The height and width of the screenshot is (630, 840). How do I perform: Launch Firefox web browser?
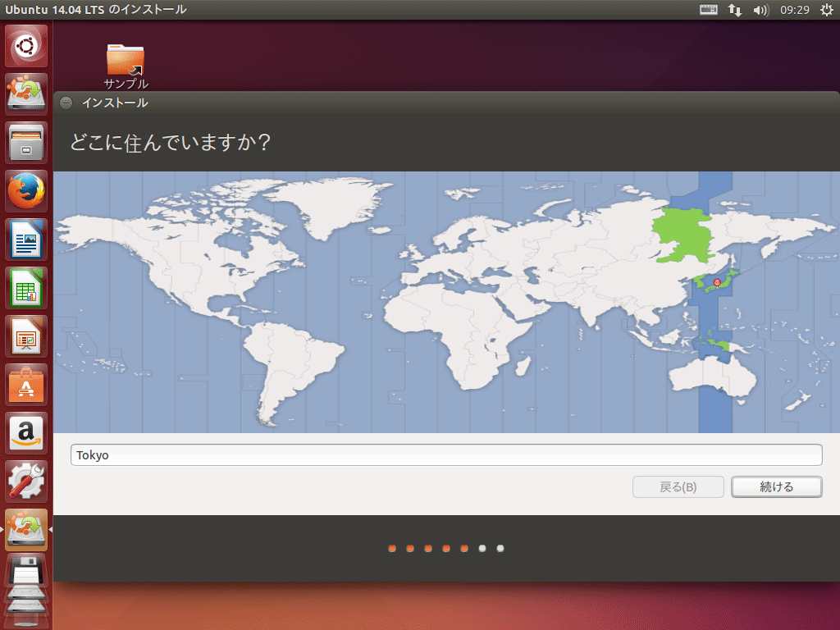coord(25,190)
